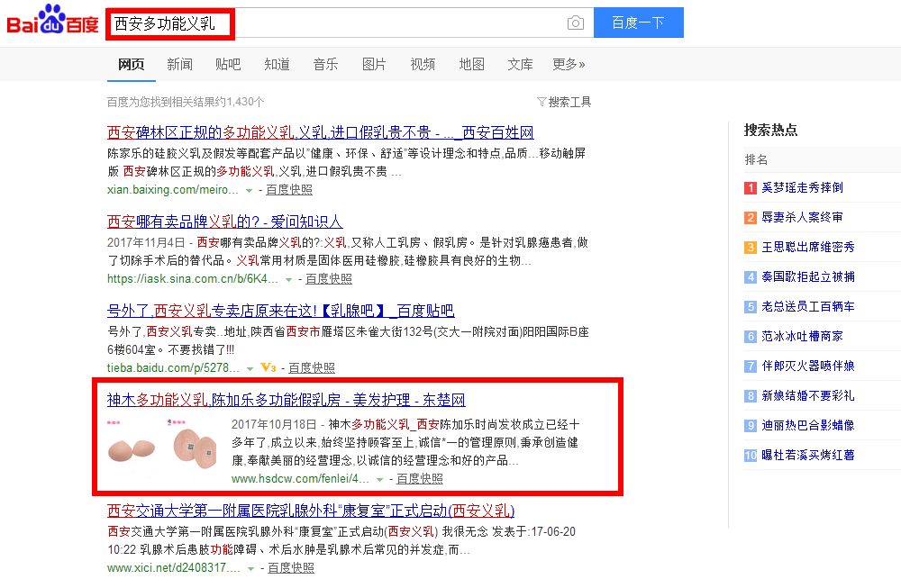Click result count text 百度为您找到相关结果约1,430个
Image resolution: width=901 pixels, height=588 pixels.
click(x=186, y=103)
